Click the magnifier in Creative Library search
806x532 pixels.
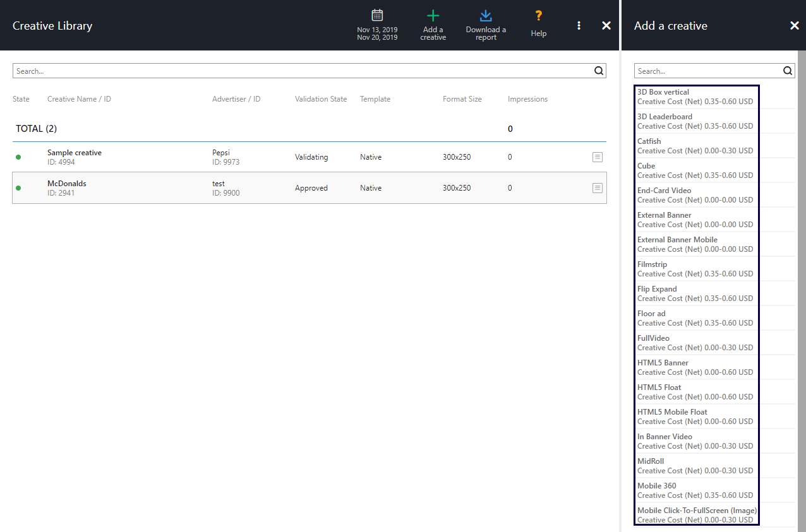(x=599, y=71)
